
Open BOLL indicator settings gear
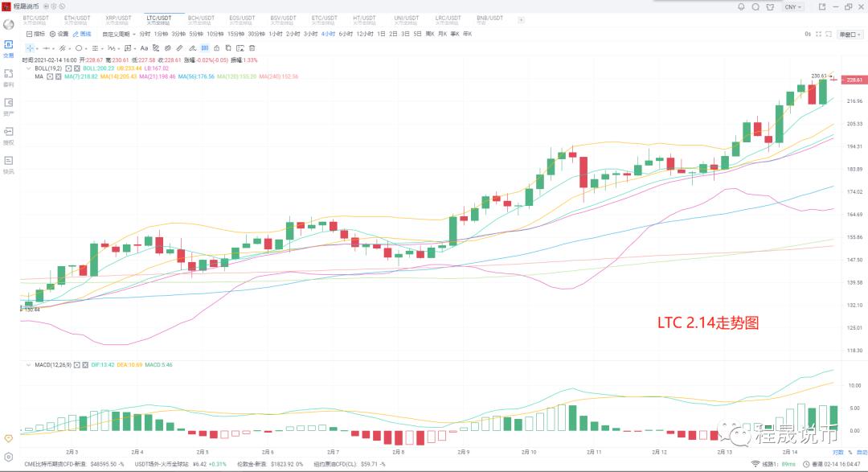pos(68,68)
